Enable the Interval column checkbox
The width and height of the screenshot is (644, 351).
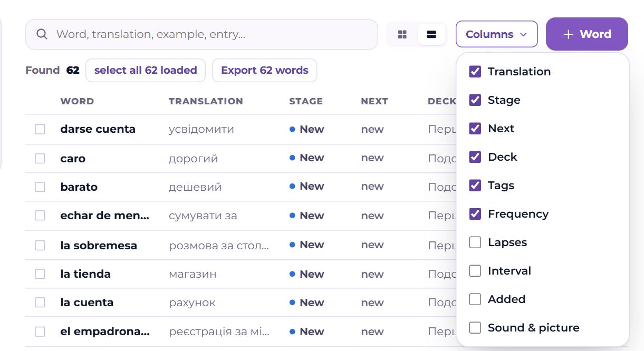click(475, 271)
